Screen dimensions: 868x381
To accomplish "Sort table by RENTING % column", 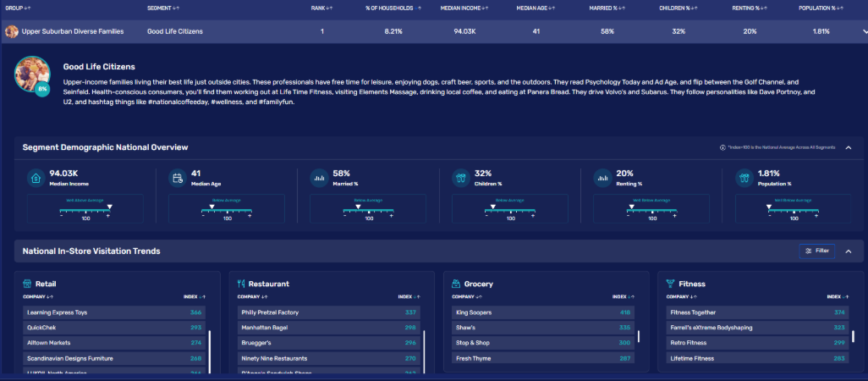I will click(750, 8).
